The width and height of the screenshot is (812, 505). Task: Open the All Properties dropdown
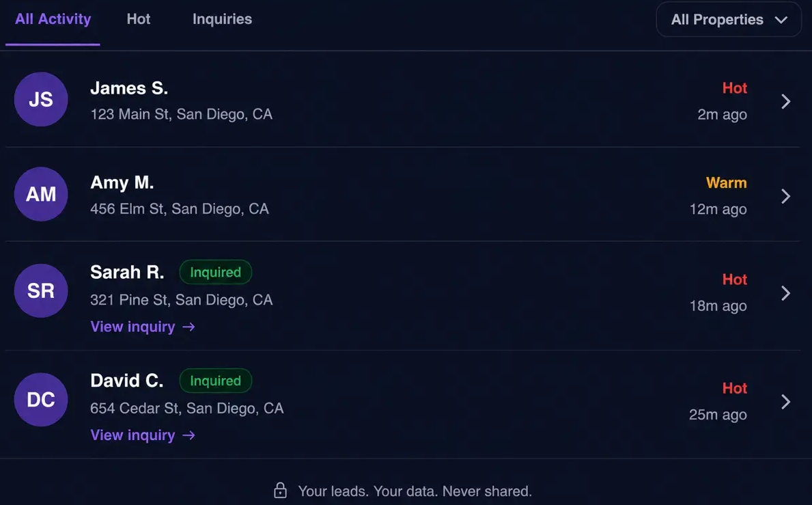click(x=729, y=20)
